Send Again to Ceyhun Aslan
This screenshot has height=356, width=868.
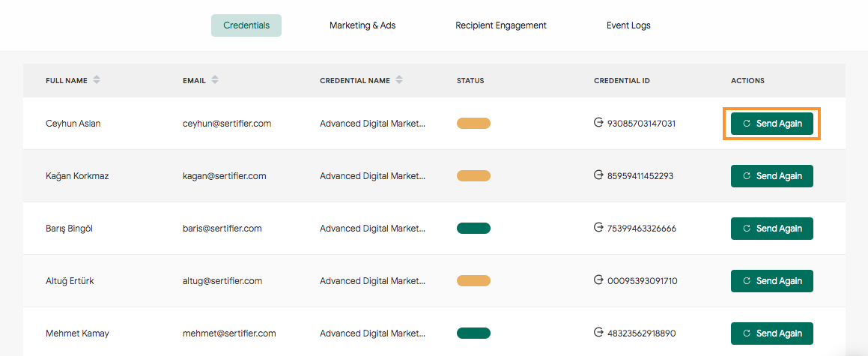pos(771,124)
